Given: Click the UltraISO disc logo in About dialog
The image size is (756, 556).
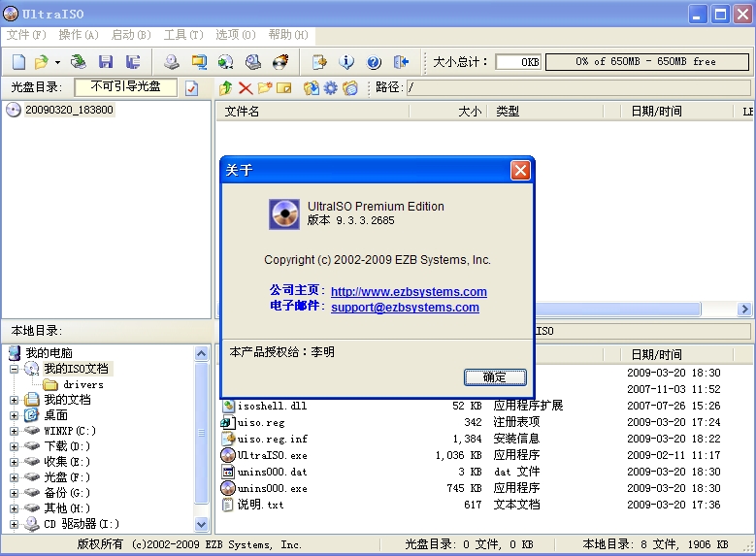Looking at the screenshot, I should coord(284,214).
